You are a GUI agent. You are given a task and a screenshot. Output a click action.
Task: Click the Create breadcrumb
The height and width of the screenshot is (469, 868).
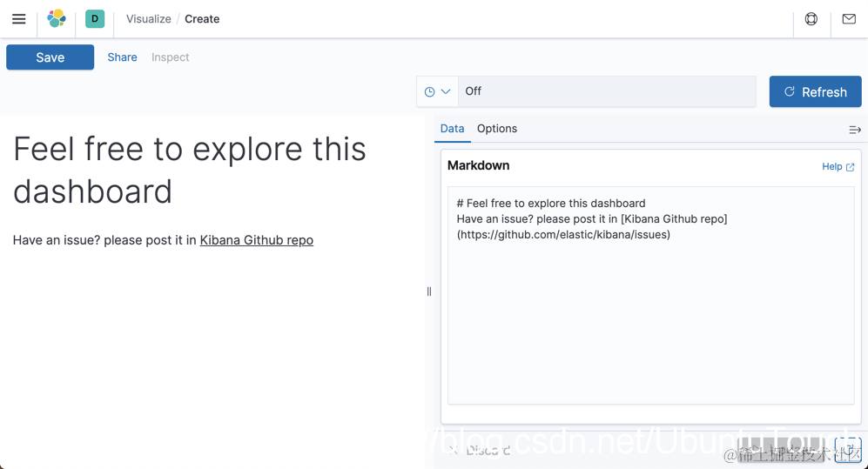point(202,19)
